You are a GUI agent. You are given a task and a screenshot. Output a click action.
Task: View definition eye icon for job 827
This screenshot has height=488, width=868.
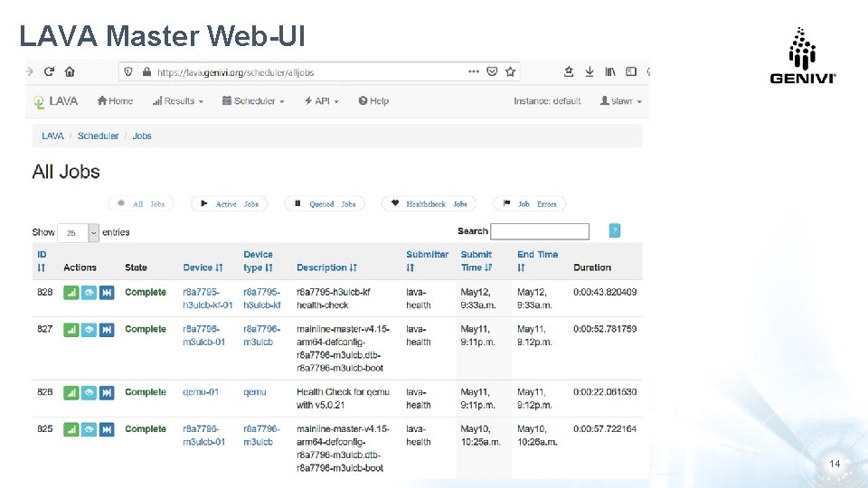point(89,330)
